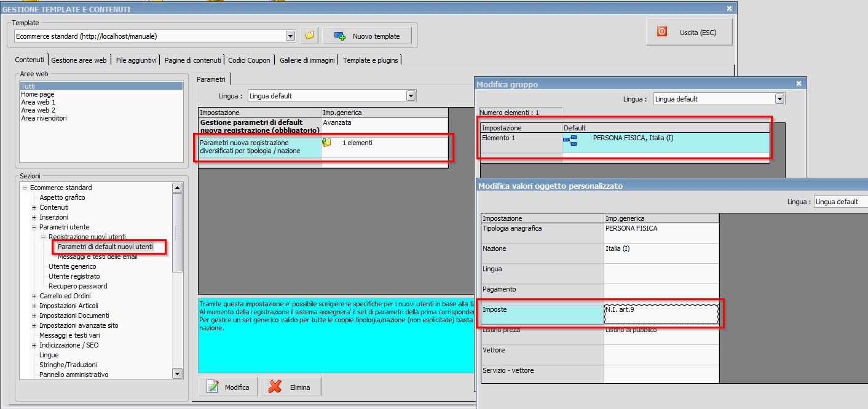This screenshot has height=409, width=868.
Task: Collapse the Ecommerce standard tree node
Action: point(25,188)
